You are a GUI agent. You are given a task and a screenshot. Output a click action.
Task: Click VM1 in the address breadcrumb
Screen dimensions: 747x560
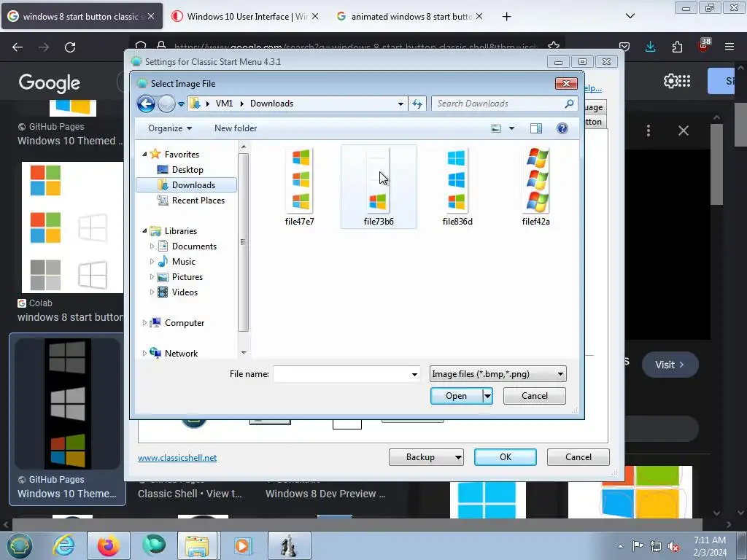point(224,104)
